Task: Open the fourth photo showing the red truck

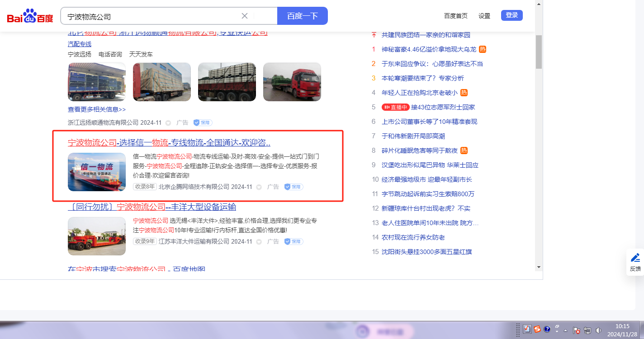Action: pyautogui.click(x=292, y=82)
